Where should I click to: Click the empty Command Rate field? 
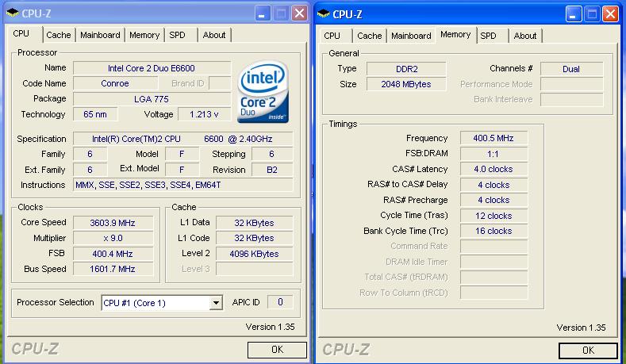pos(494,247)
